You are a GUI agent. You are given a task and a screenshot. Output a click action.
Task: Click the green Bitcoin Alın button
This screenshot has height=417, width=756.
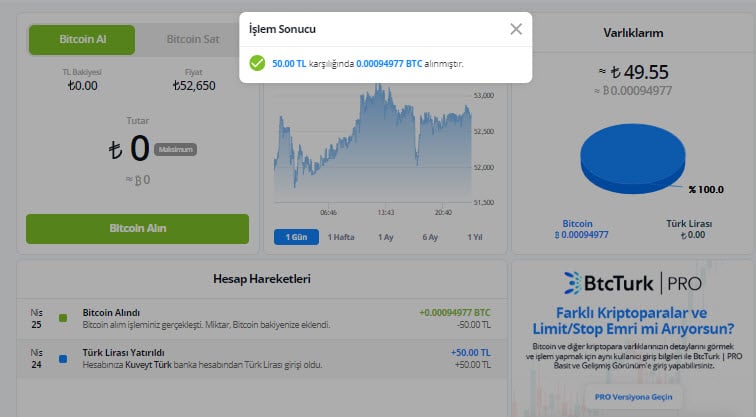[137, 228]
